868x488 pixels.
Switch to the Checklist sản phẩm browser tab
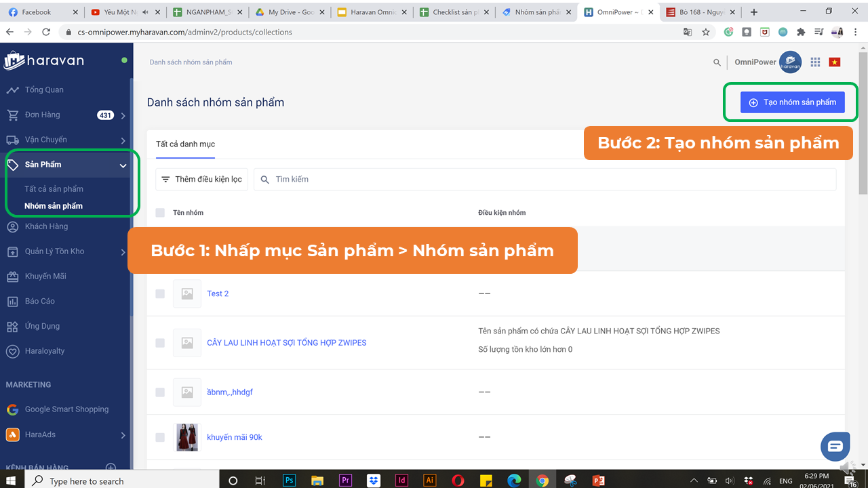click(453, 12)
